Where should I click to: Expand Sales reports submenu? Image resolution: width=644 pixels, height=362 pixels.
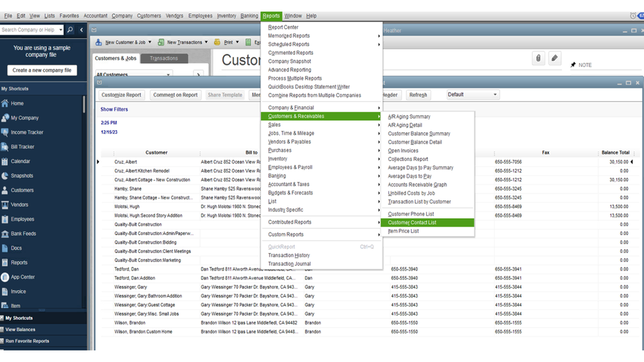322,125
